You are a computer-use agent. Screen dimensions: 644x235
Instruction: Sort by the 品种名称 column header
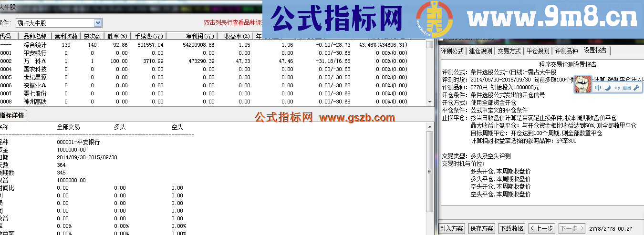[35, 36]
